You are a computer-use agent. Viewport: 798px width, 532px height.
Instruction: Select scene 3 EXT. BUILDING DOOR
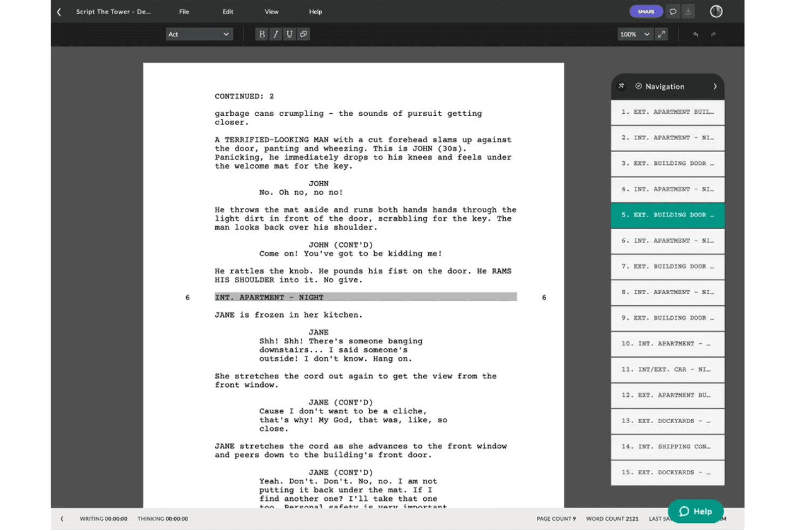[x=668, y=163]
